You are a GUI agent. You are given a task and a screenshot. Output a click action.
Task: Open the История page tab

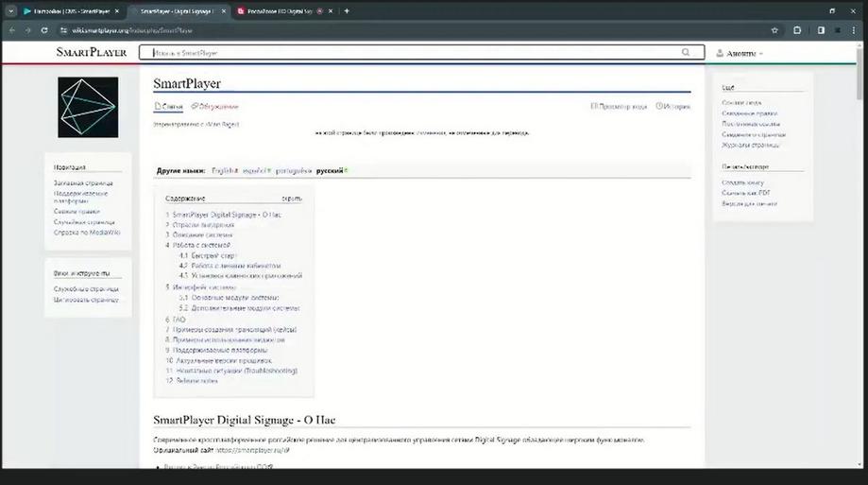tap(673, 107)
